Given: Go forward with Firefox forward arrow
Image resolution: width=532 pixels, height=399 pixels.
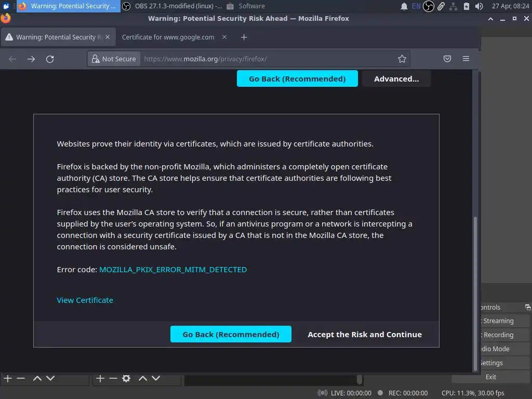Looking at the screenshot, I should pos(31,59).
